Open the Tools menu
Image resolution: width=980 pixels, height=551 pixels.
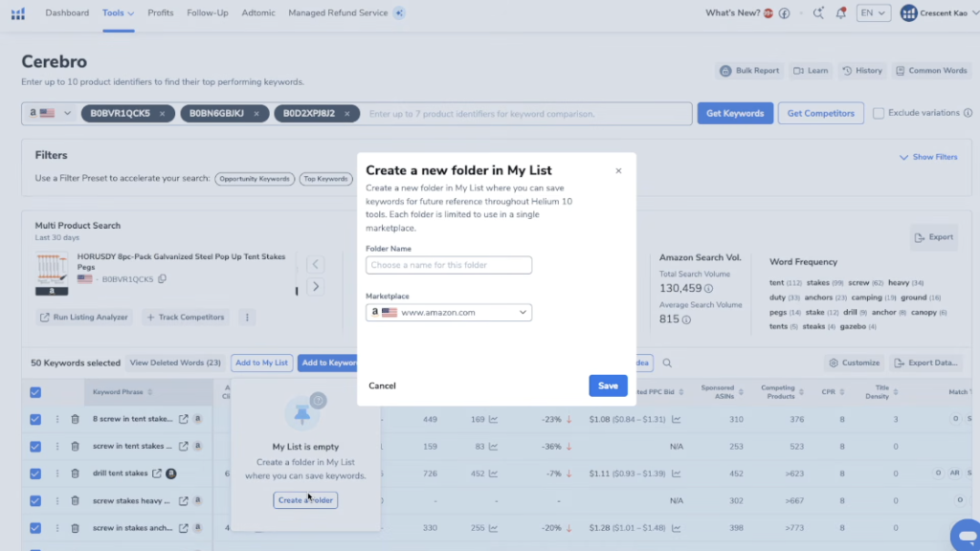[x=118, y=13]
